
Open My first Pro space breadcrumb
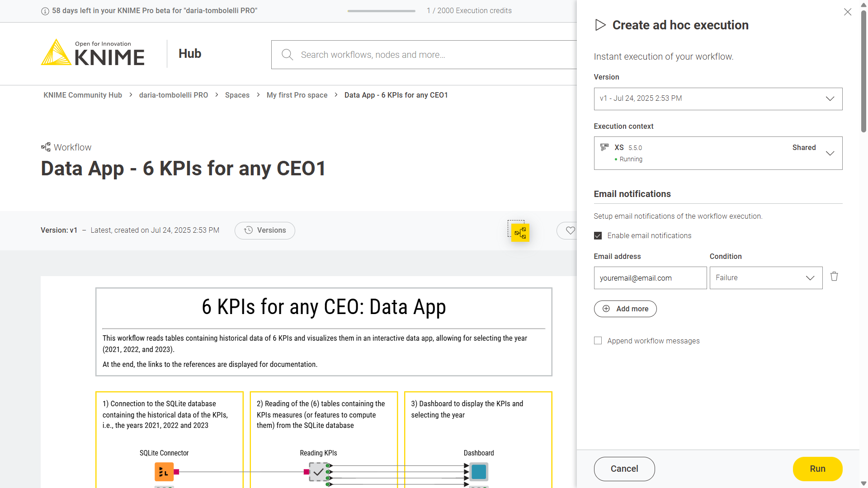point(297,95)
